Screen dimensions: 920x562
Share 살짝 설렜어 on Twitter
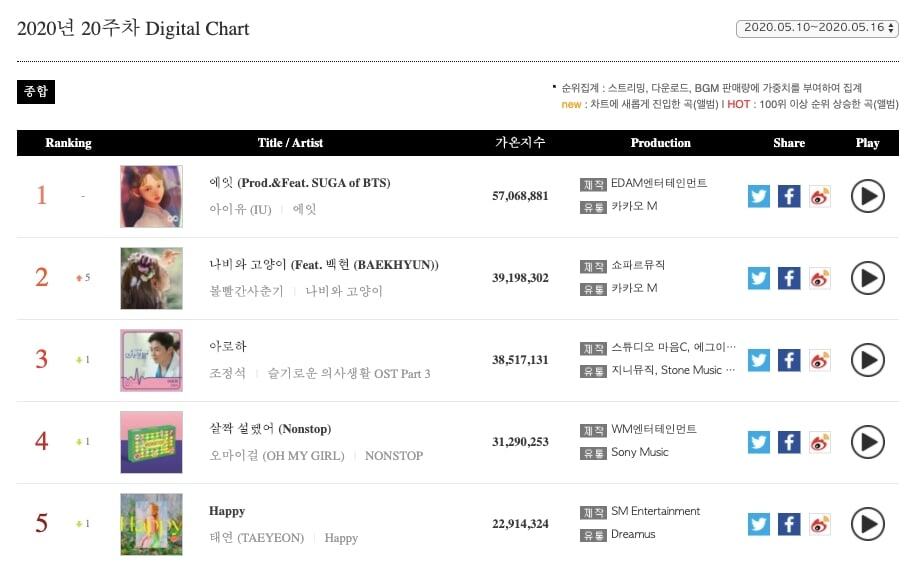coord(759,442)
